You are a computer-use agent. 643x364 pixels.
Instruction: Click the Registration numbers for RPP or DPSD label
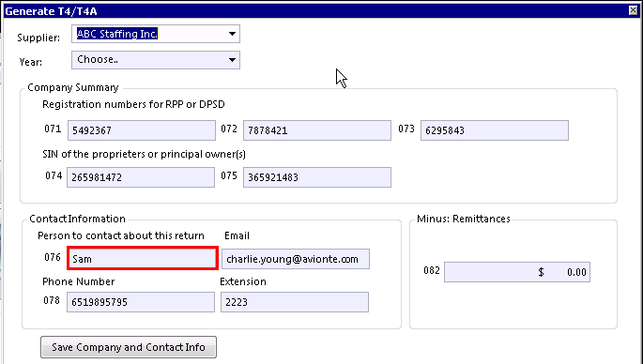coord(133,104)
